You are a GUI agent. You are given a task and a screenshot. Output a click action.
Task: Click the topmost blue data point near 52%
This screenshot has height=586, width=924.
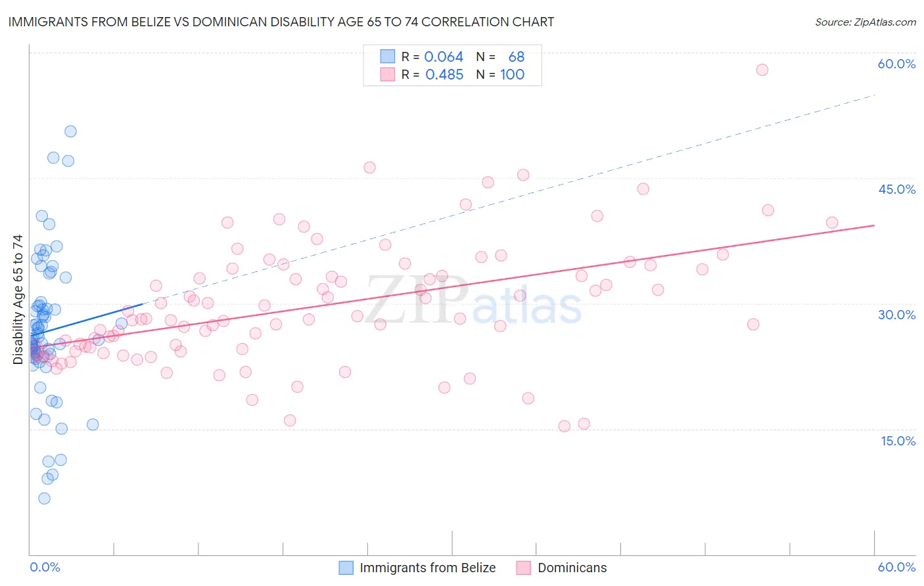click(70, 131)
